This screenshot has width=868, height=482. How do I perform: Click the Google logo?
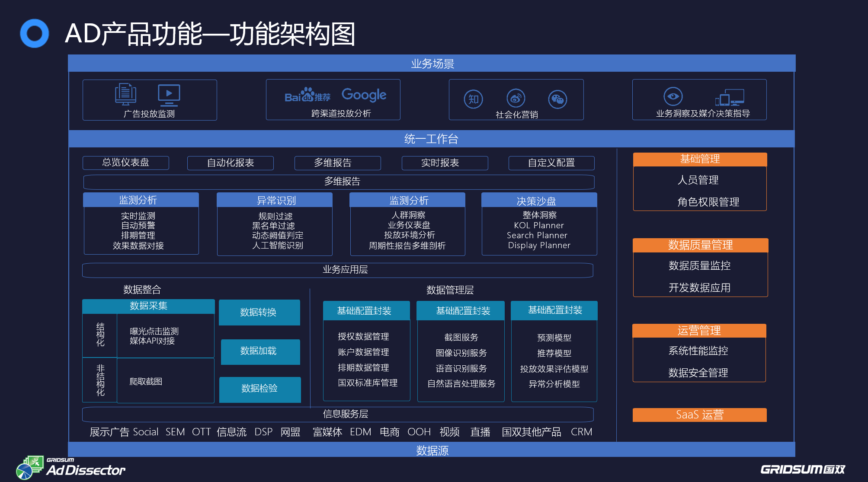point(365,95)
